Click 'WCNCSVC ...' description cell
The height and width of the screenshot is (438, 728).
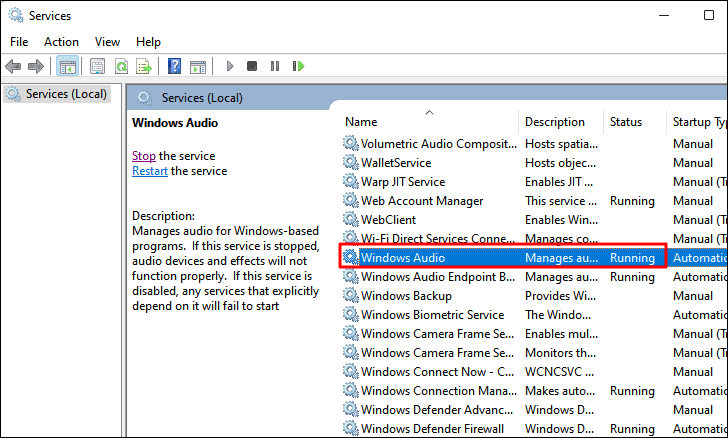pyautogui.click(x=559, y=372)
